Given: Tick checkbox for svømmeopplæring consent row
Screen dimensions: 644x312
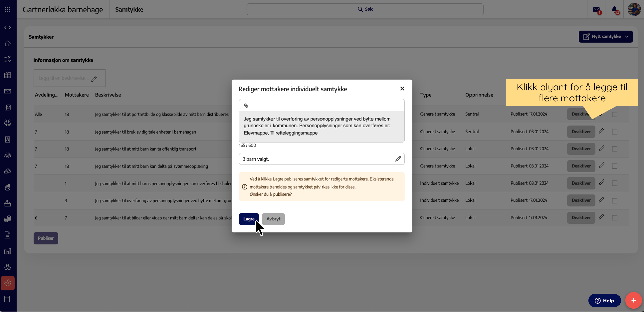Looking at the screenshot, I should pyautogui.click(x=614, y=166).
